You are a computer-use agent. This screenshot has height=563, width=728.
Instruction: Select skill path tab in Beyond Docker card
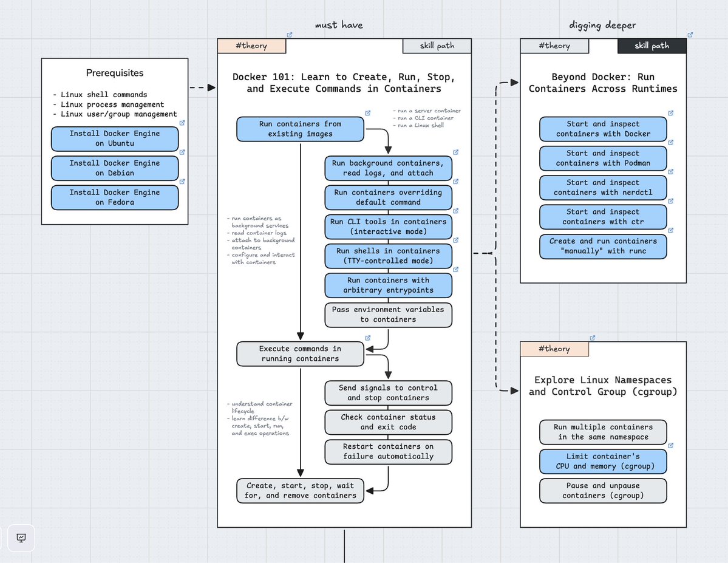[x=652, y=46]
